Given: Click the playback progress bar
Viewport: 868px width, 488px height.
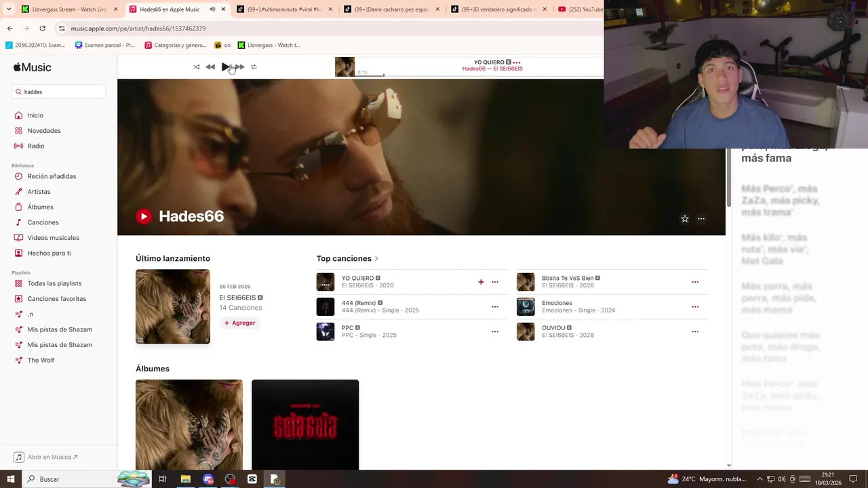Looking at the screenshot, I should point(478,75).
